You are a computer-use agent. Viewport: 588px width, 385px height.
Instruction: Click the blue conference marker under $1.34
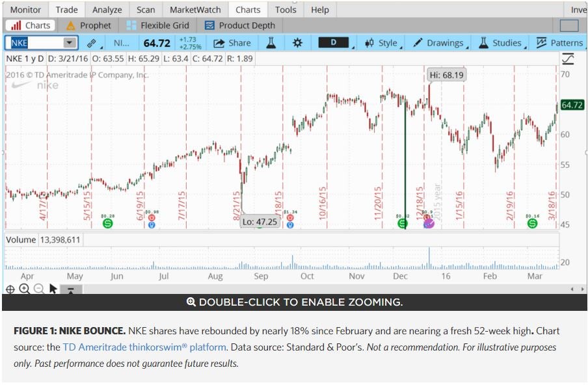click(x=290, y=225)
